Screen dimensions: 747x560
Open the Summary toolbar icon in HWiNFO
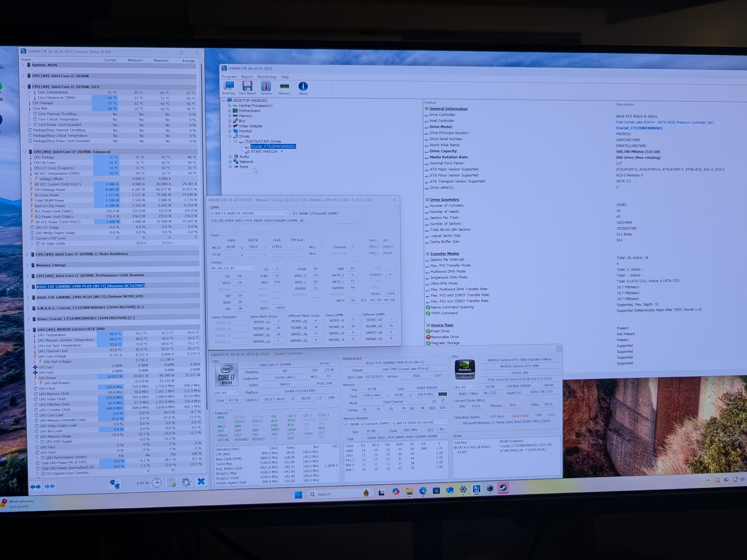click(x=229, y=88)
